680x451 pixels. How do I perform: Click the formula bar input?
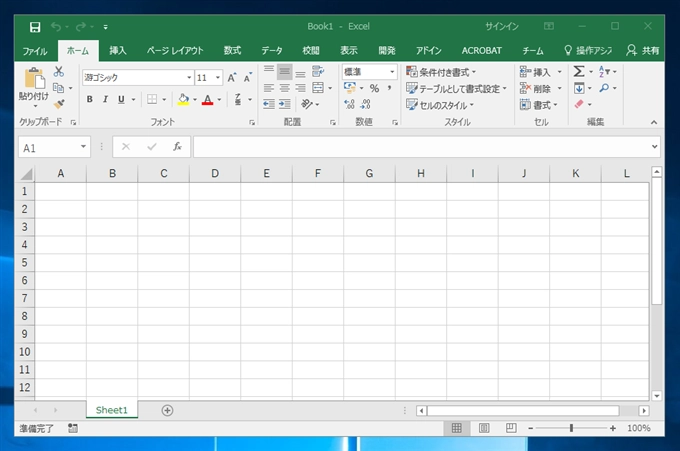click(421, 147)
